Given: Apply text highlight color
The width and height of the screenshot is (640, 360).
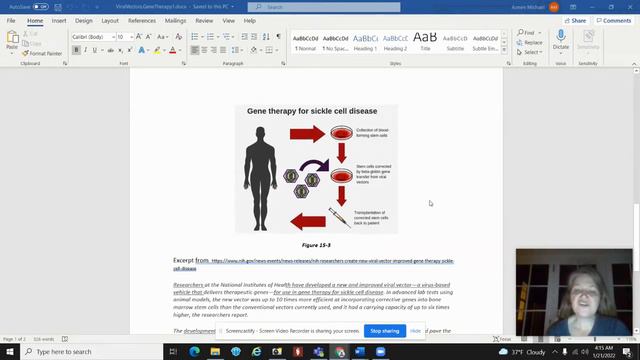Looking at the screenshot, I should coord(157,50).
